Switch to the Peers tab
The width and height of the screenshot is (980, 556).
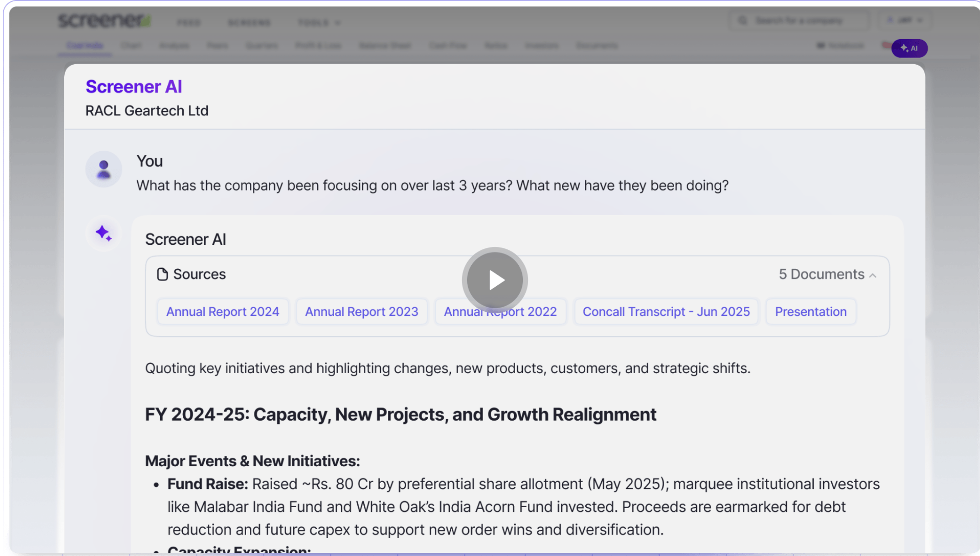(217, 46)
